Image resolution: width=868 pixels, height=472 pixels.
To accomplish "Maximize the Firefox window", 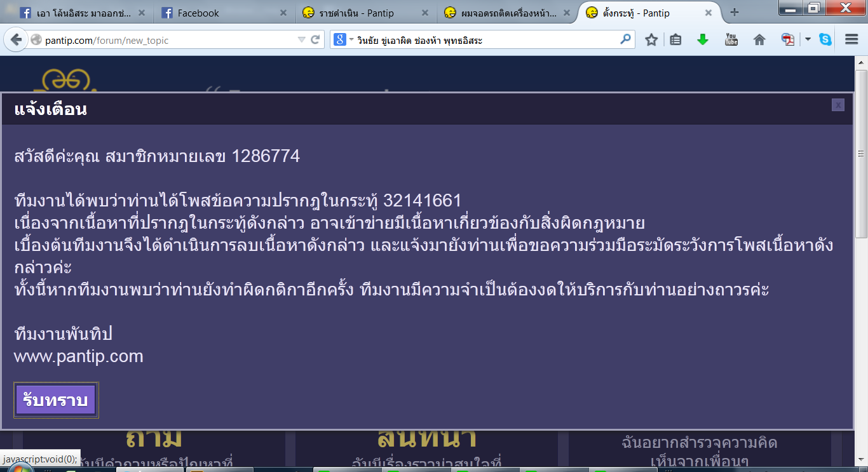I will pos(813,8).
